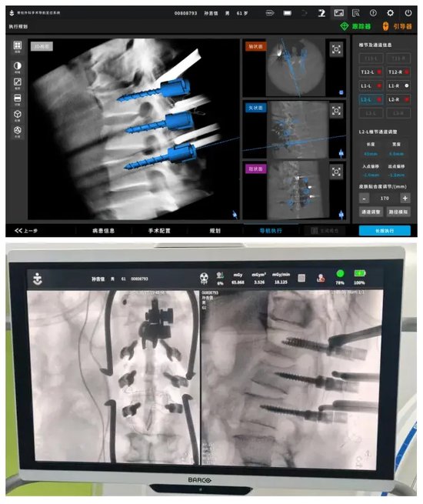The image size is (423, 504).
Task: Select the L1-R screw channel
Action: [x=398, y=86]
